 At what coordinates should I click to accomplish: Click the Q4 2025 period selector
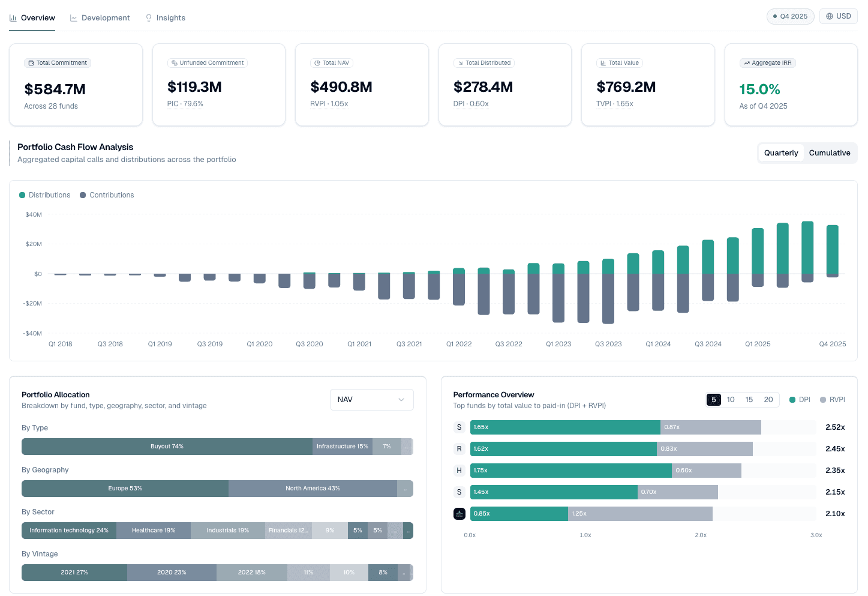pos(790,16)
